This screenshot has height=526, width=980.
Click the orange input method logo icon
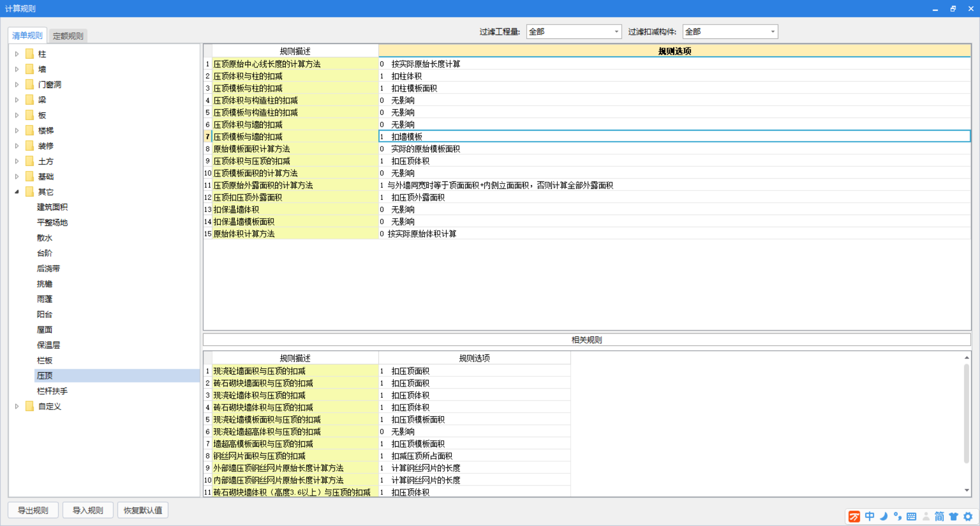tap(854, 517)
